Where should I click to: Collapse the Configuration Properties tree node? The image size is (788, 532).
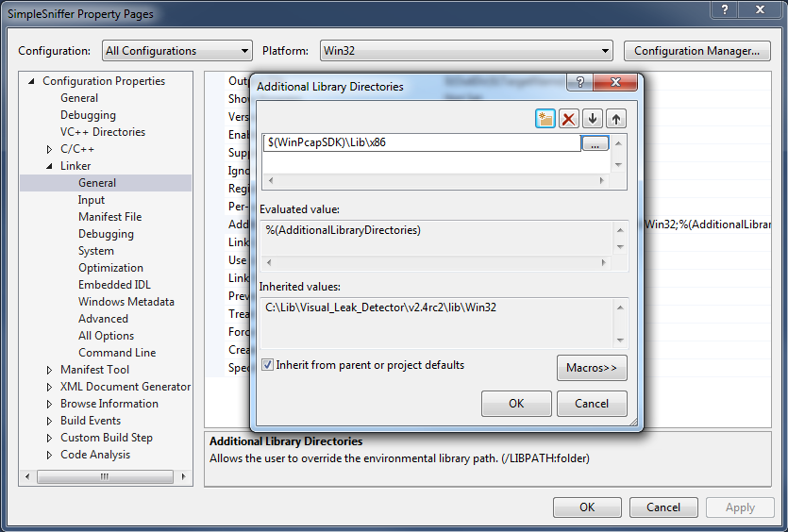32,81
